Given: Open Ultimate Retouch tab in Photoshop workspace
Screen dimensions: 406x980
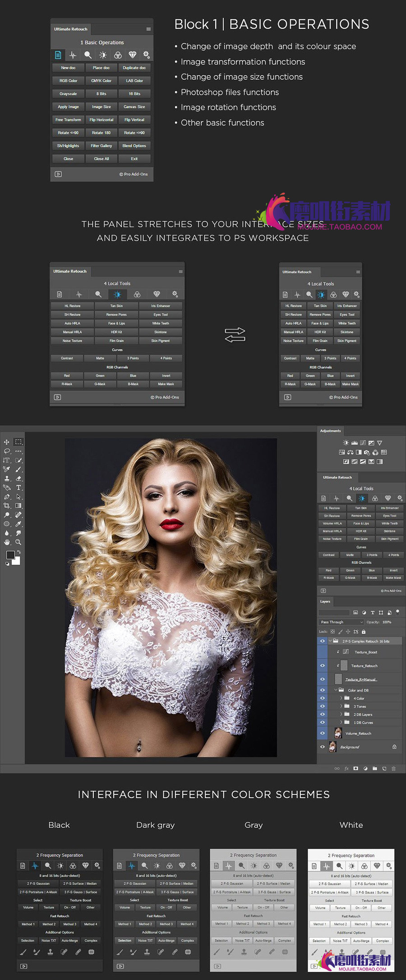Looking at the screenshot, I should click(x=337, y=477).
